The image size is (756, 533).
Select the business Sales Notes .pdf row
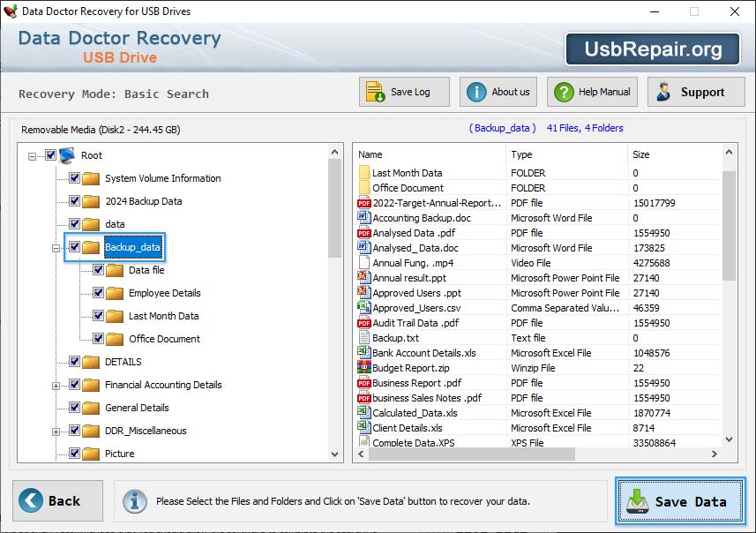[539, 398]
